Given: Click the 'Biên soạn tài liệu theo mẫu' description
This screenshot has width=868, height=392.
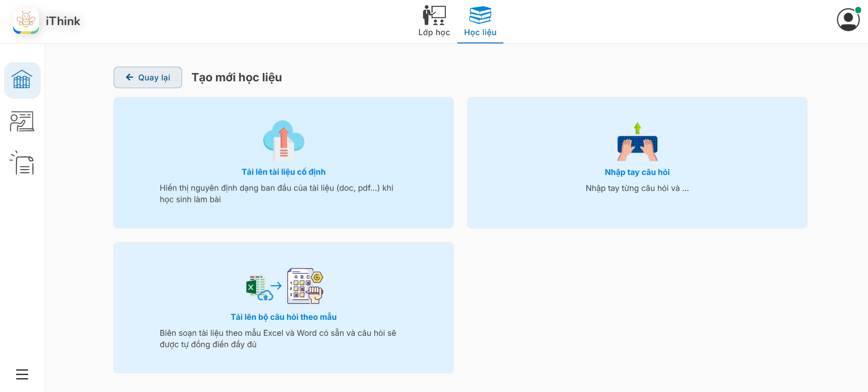Looking at the screenshot, I should tap(277, 339).
